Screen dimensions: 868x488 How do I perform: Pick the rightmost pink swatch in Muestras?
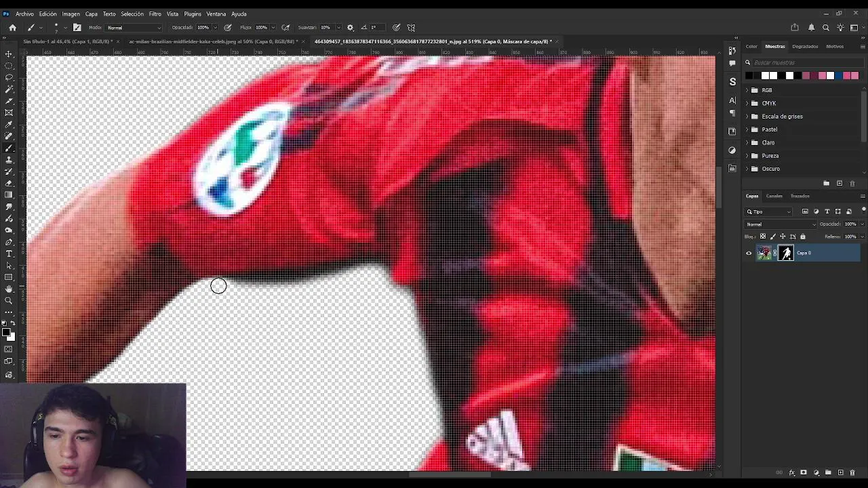click(x=854, y=75)
